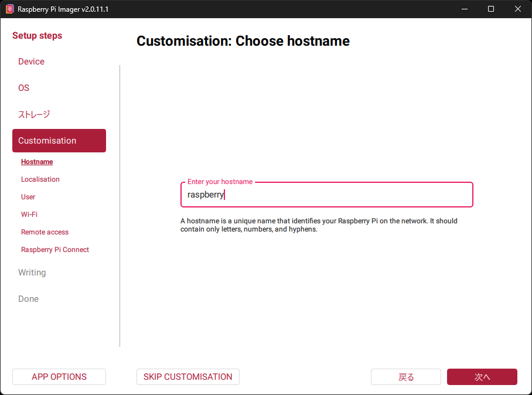Click the 次へ next button

click(x=482, y=377)
